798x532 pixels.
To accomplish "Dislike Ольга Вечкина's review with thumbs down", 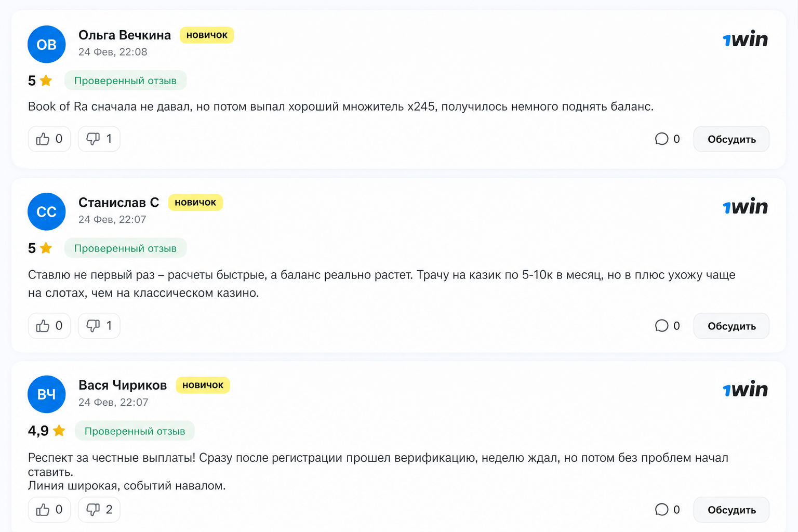I will click(x=99, y=139).
